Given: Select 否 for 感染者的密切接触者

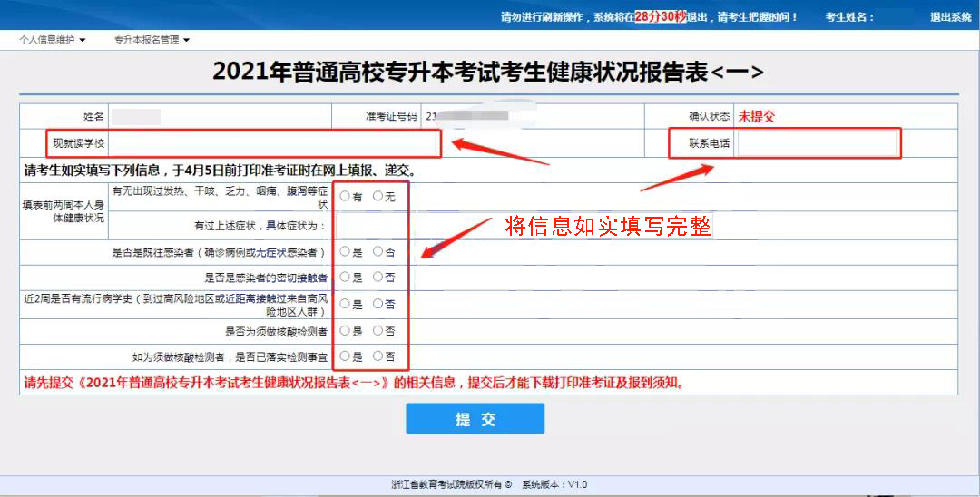Looking at the screenshot, I should click(x=378, y=277).
